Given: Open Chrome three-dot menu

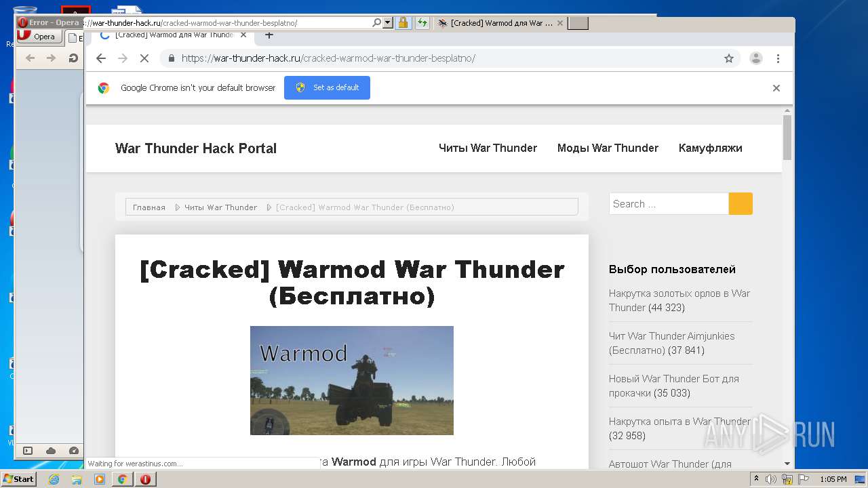Looking at the screenshot, I should click(778, 58).
